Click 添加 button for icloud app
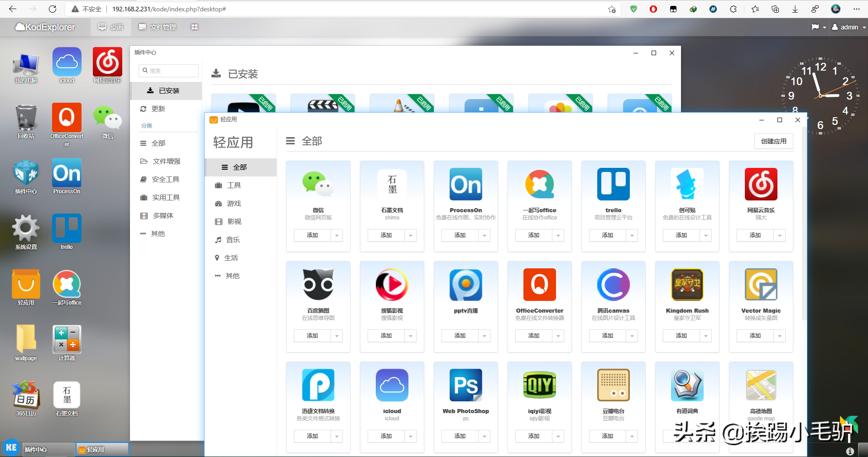 [x=386, y=436]
